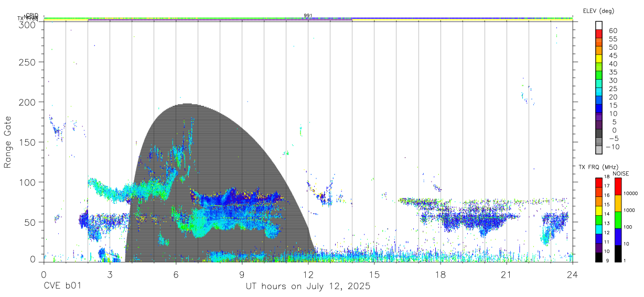This screenshot has width=644, height=297.
Task: Click the green swatch in NOISE colorbar
Action: tap(618, 220)
